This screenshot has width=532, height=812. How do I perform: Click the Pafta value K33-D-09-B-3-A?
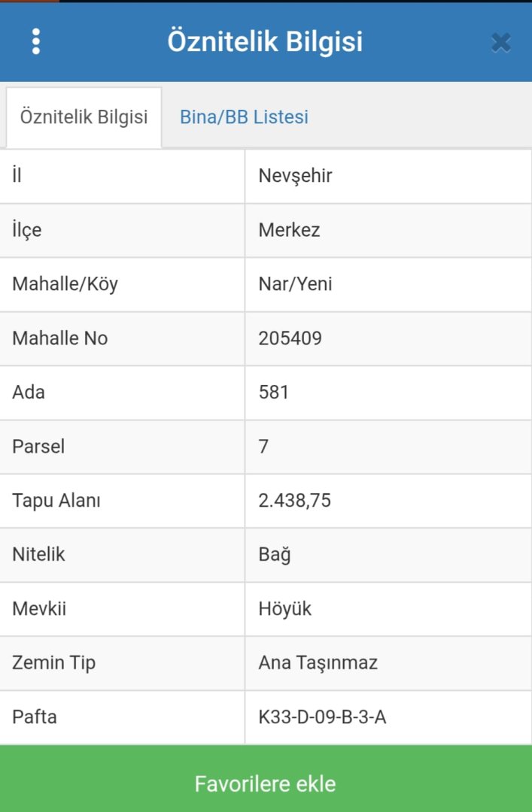(x=322, y=717)
